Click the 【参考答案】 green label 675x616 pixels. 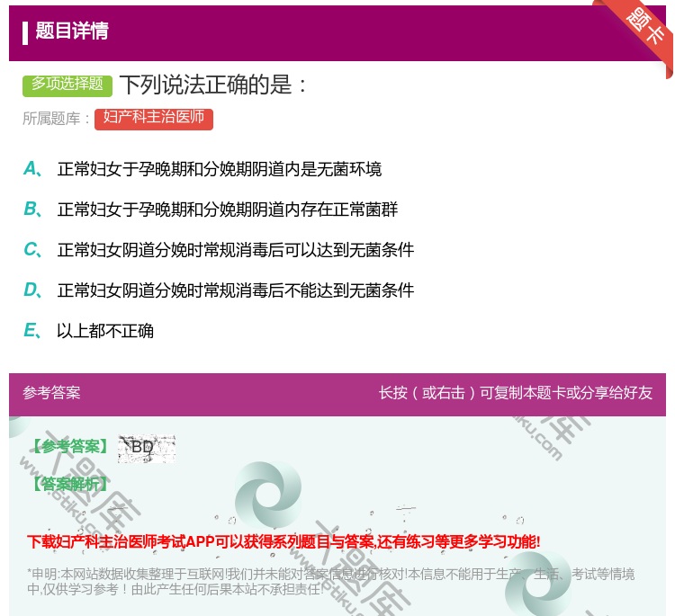click(70, 447)
